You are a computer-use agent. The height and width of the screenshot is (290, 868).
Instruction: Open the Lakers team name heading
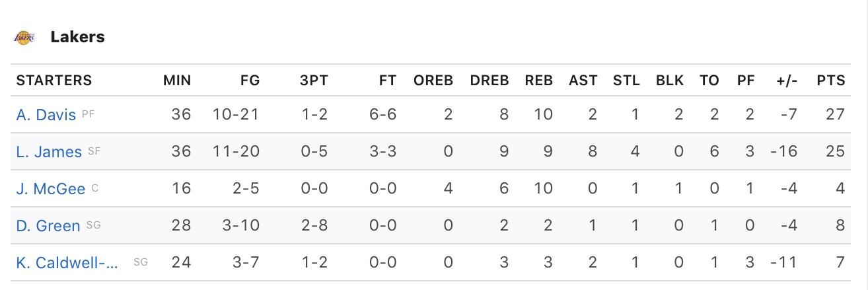click(77, 37)
